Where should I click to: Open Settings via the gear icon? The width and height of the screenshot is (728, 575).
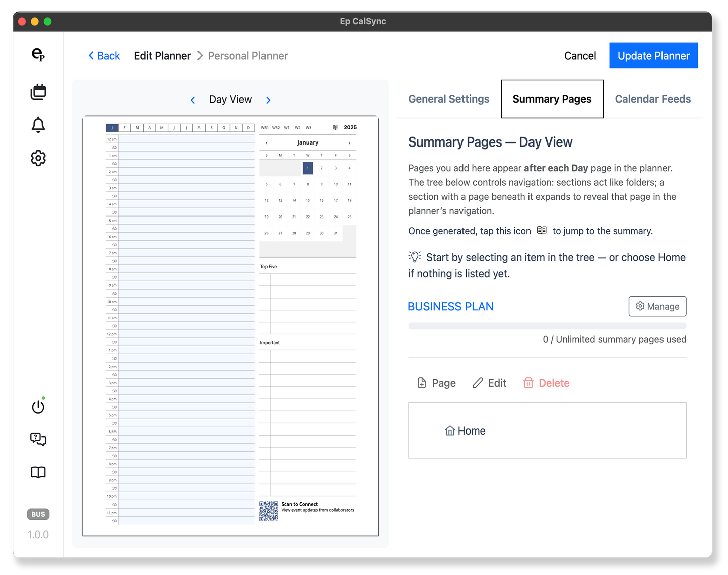[x=38, y=158]
